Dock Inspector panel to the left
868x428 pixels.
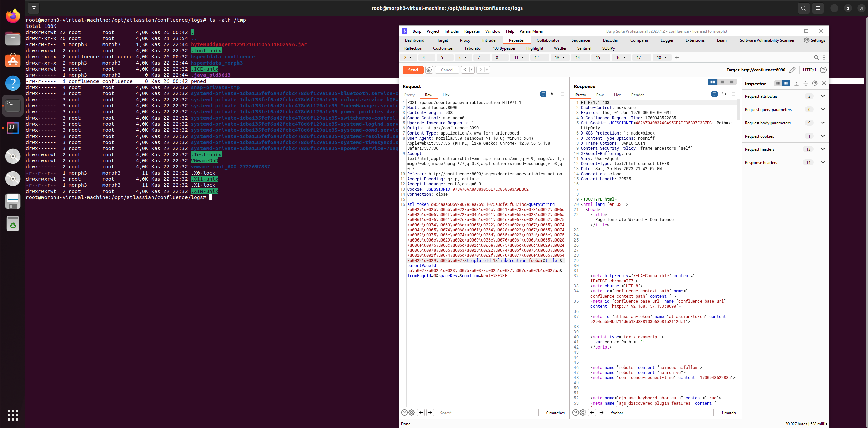pos(778,83)
